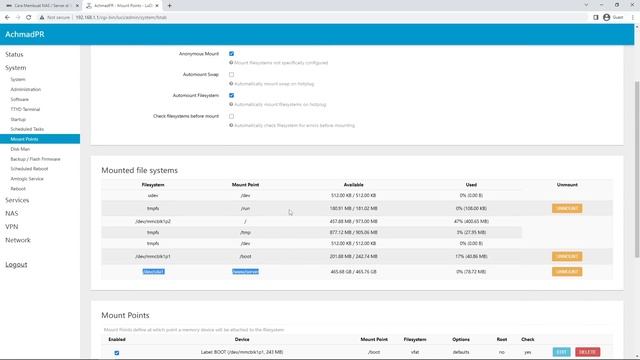Open the Reboot page in sidebar

18,189
